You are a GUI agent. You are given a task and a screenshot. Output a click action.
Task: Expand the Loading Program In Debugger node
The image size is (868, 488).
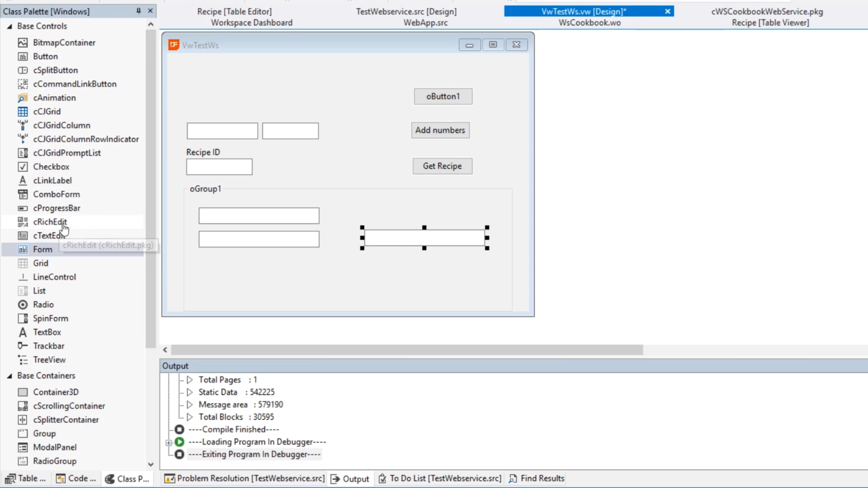click(x=169, y=442)
